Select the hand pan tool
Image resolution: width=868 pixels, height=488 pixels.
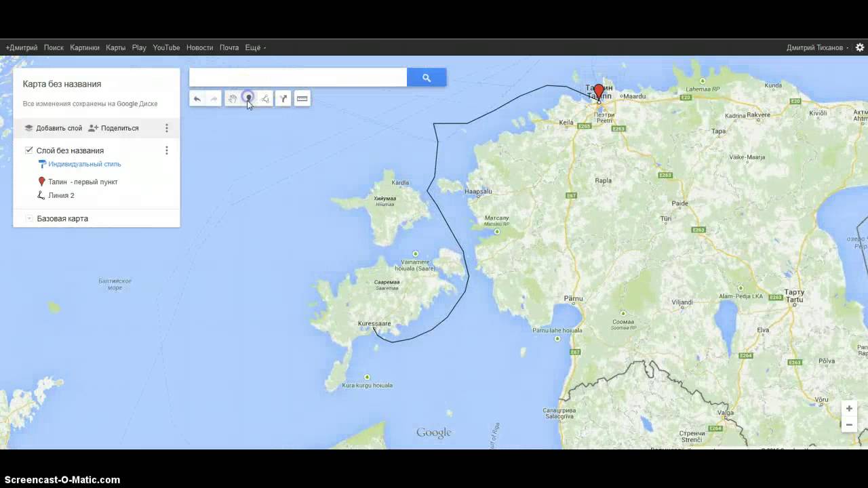(233, 99)
